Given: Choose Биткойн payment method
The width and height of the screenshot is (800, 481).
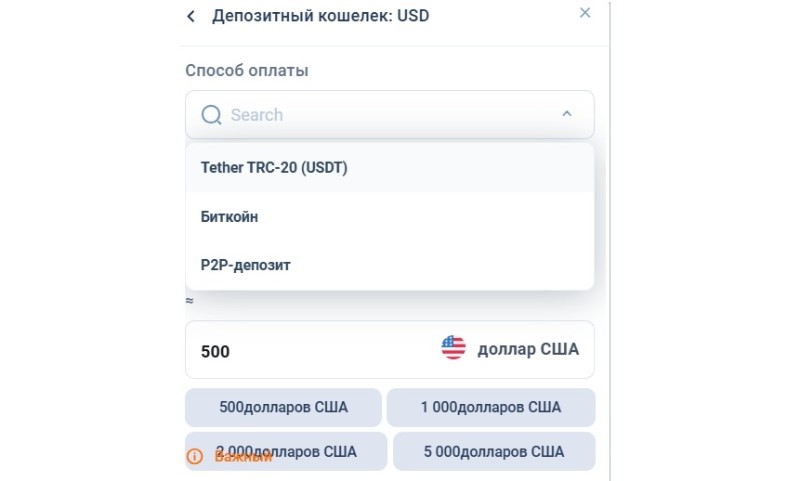Looking at the screenshot, I should click(390, 217).
